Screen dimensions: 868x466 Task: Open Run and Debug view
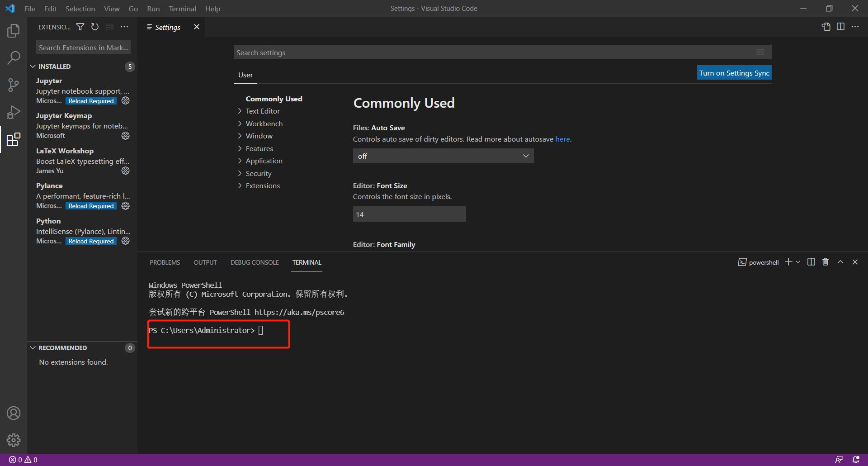[x=14, y=112]
